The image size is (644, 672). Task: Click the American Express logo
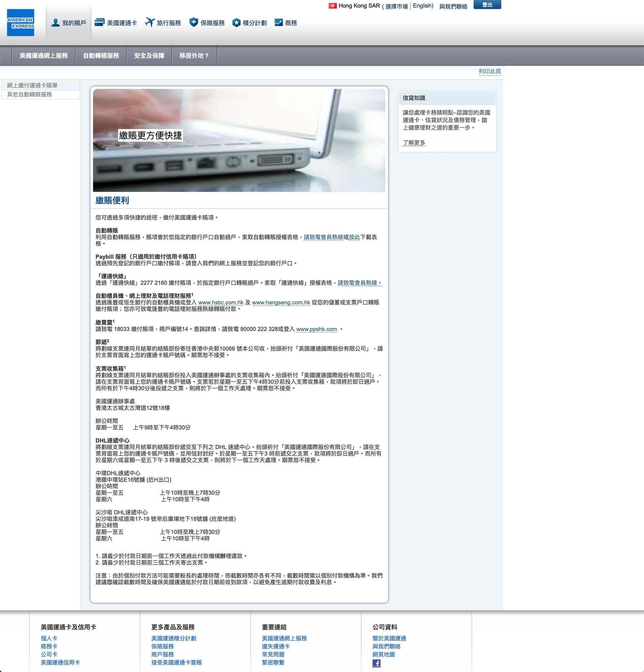tap(21, 23)
